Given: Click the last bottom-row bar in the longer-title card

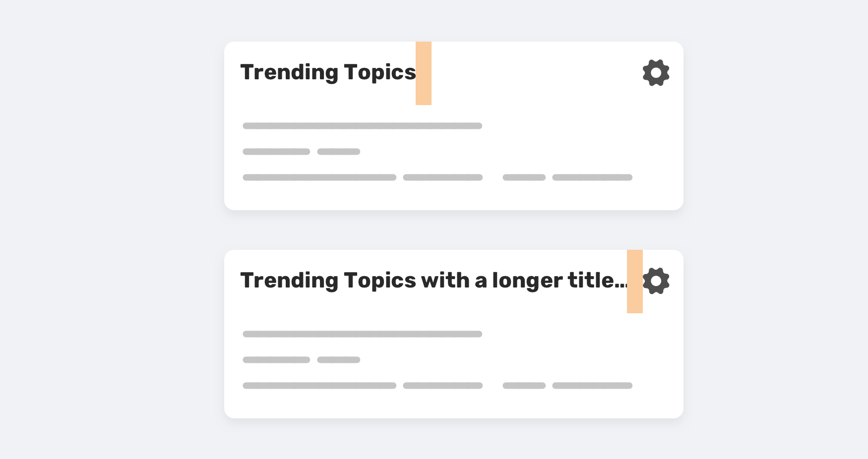Looking at the screenshot, I should pyautogui.click(x=592, y=386).
